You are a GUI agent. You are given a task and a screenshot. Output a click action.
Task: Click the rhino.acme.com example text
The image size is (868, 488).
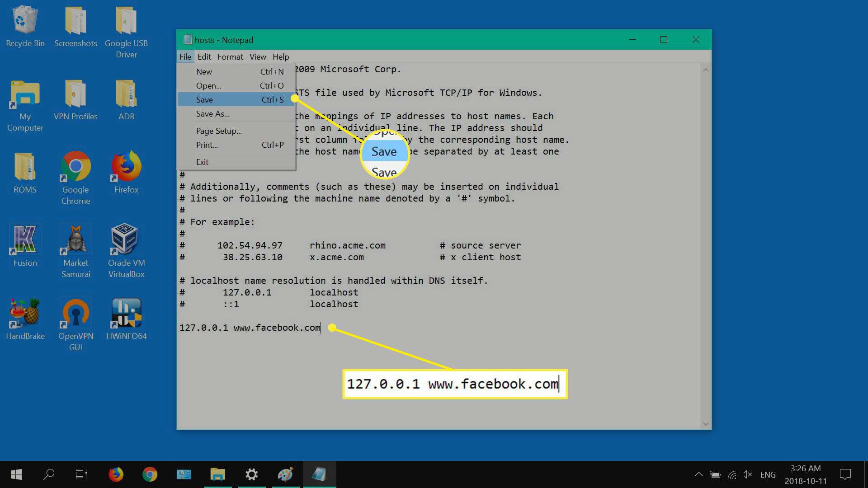[x=347, y=246]
